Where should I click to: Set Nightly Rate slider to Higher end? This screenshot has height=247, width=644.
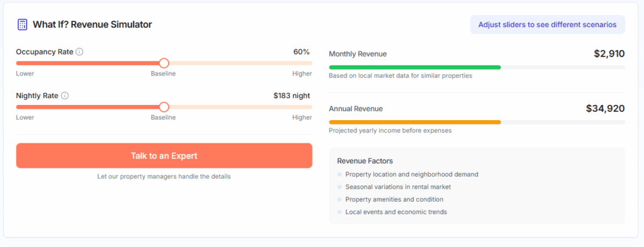311,107
